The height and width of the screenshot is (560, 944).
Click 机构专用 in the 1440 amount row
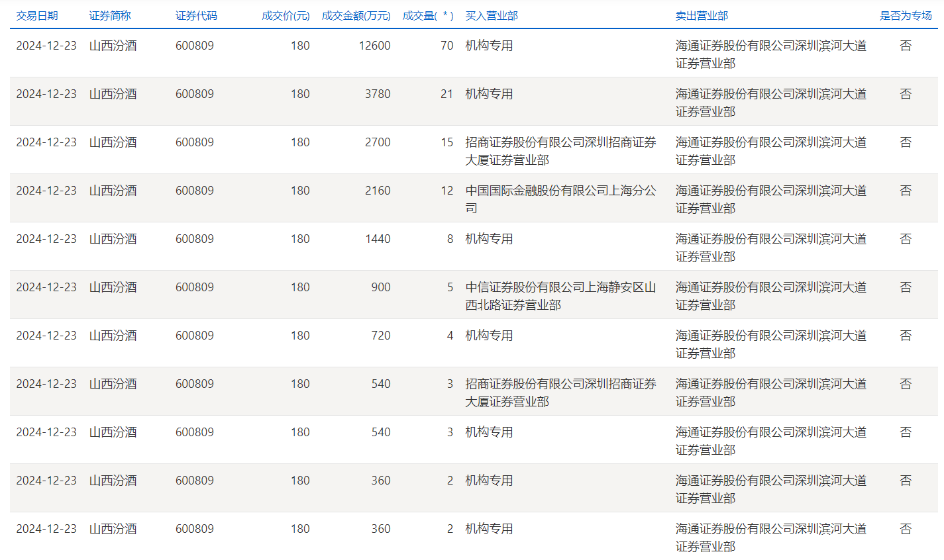point(489,239)
